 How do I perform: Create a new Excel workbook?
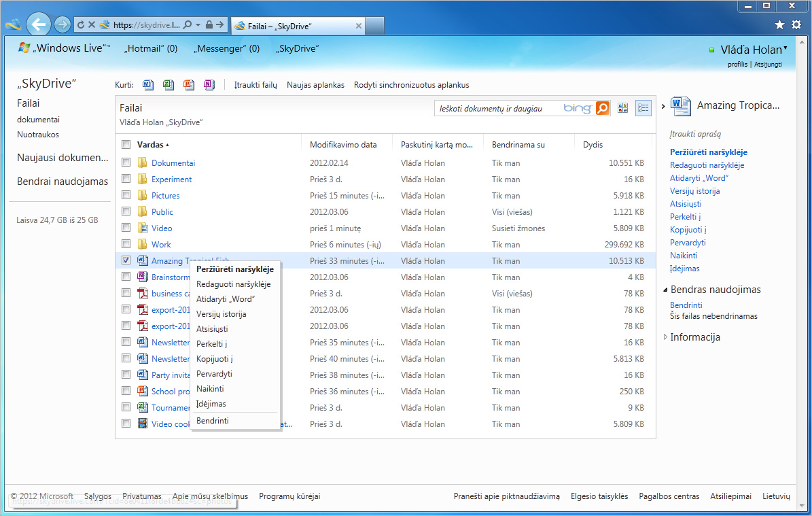[169, 84]
